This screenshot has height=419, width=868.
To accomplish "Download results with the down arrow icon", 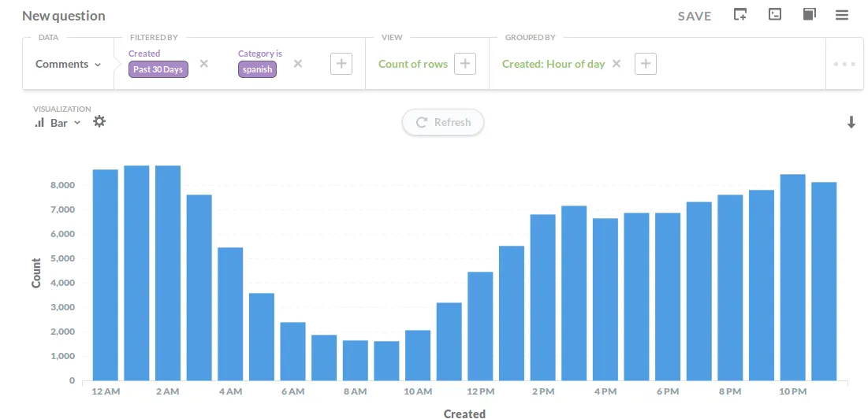I will 851,123.
